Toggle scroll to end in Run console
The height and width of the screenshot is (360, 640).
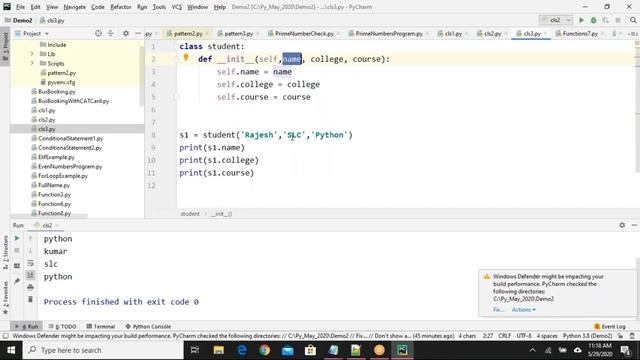pos(31,276)
